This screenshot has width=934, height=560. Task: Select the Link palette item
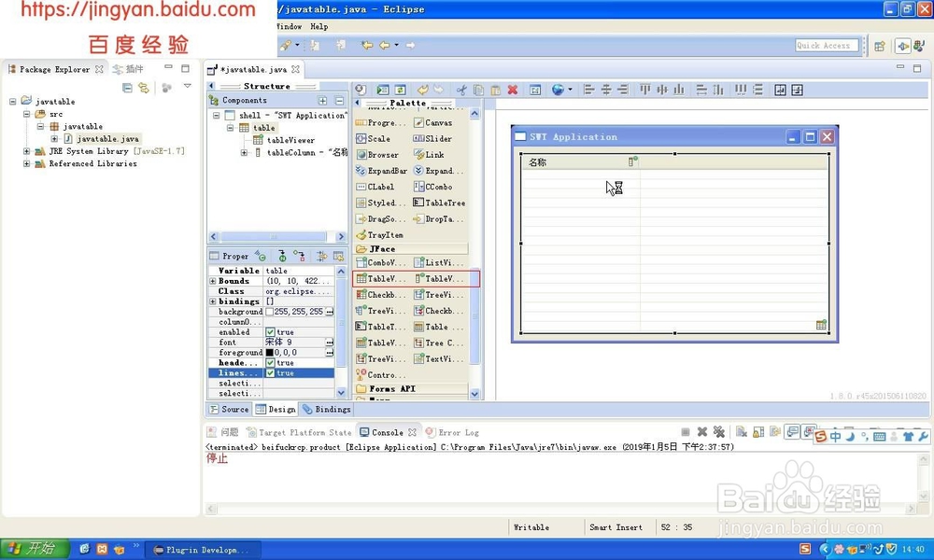click(429, 155)
